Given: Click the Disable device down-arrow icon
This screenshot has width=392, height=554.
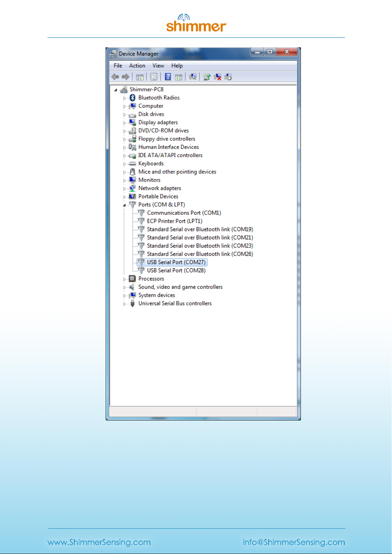Looking at the screenshot, I should (x=228, y=77).
